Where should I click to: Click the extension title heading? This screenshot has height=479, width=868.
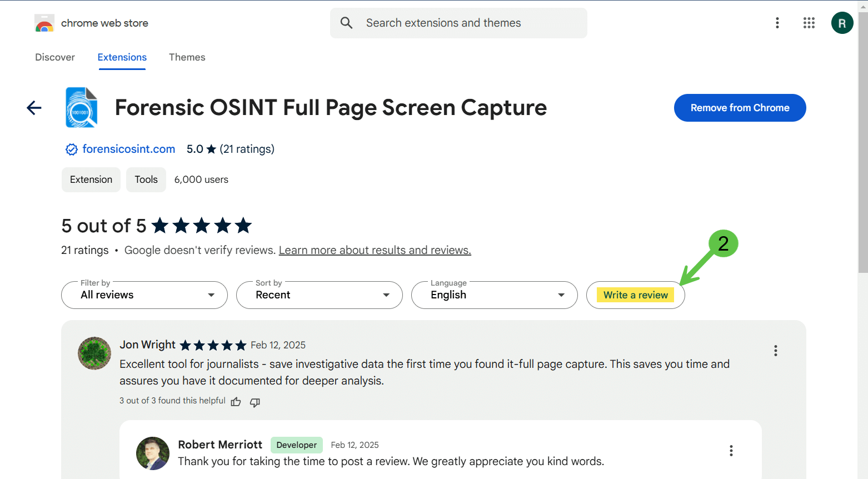coord(331,107)
